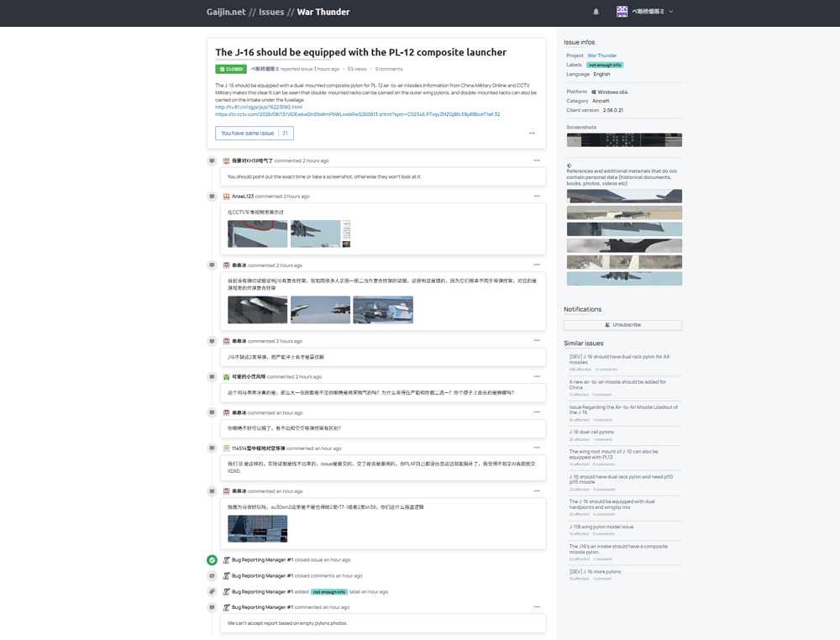Open 'wing root mount of J-10' similar issue

pyautogui.click(x=613, y=454)
